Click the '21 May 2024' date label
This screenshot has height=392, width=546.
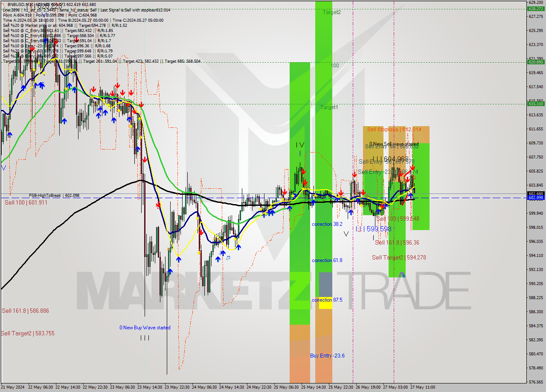coord(12,387)
